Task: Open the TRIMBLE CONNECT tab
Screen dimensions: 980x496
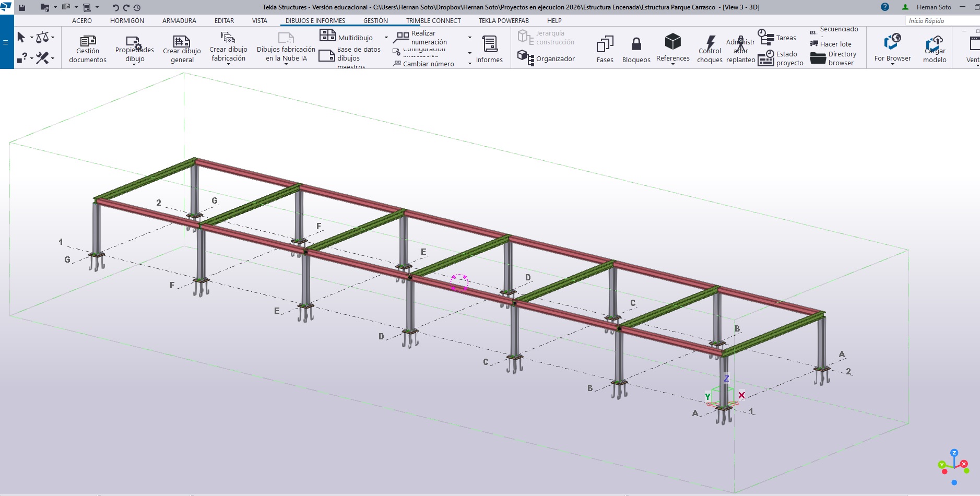Action: click(x=433, y=21)
